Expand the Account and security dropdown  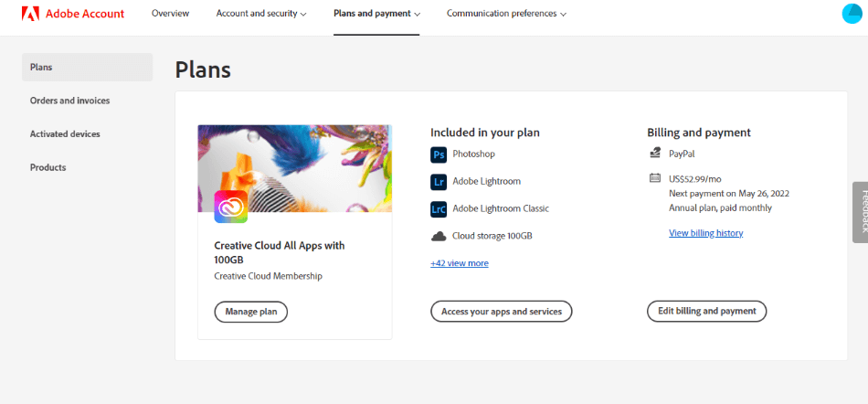pyautogui.click(x=261, y=14)
